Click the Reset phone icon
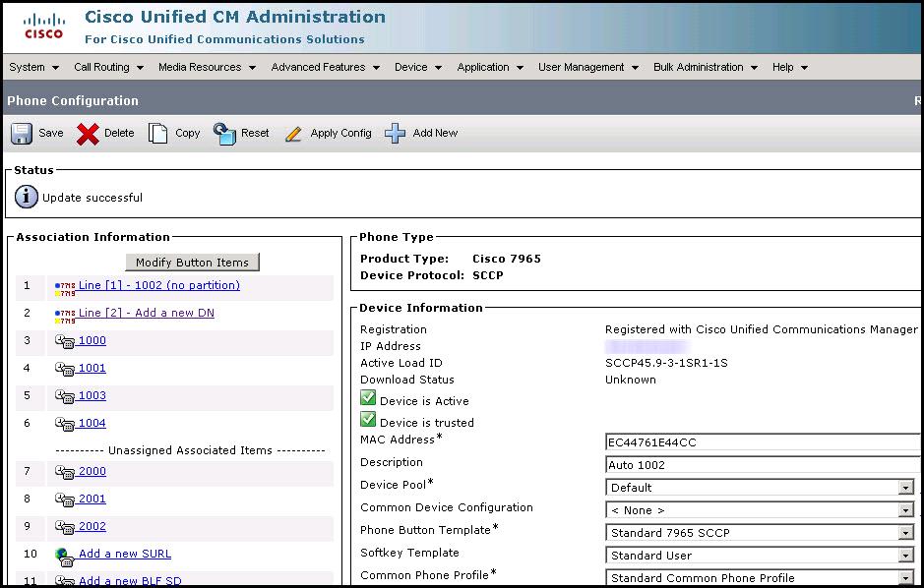This screenshot has width=924, height=588. click(x=224, y=134)
